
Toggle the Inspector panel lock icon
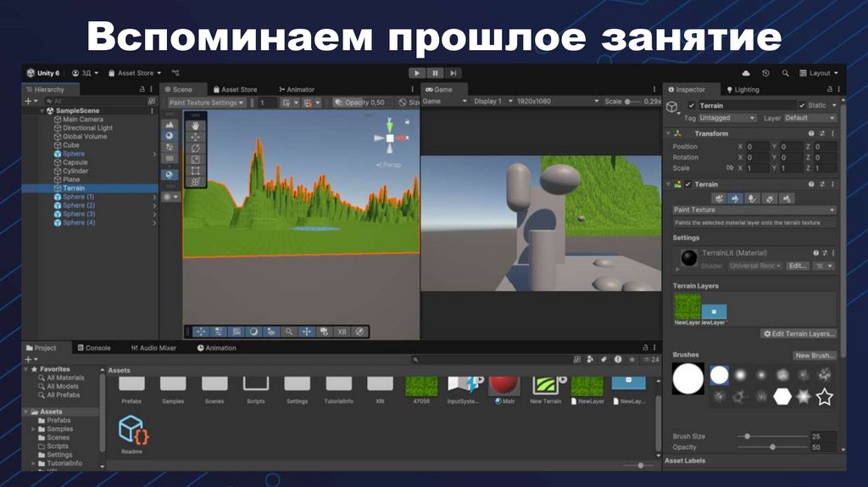(x=829, y=89)
